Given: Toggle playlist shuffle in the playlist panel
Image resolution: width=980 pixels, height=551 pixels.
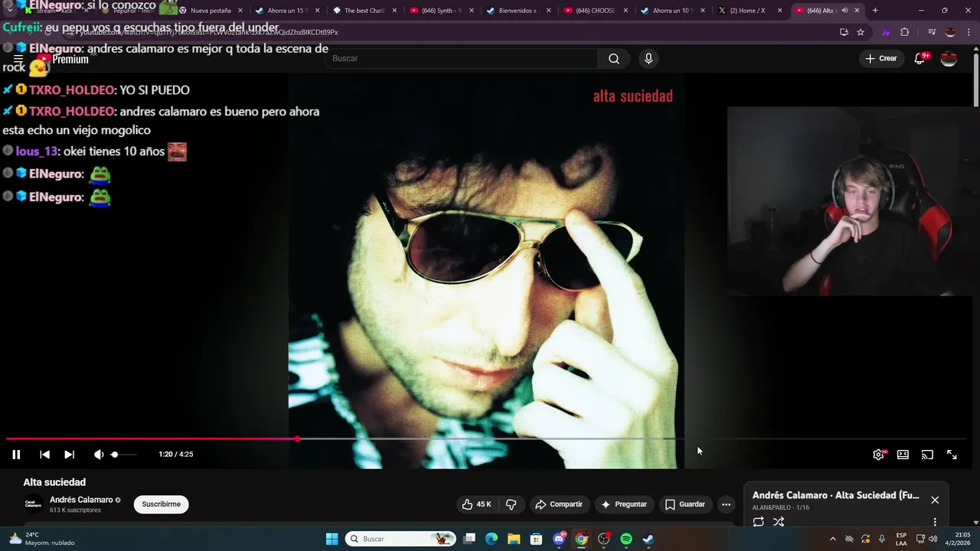Looking at the screenshot, I should point(779,522).
